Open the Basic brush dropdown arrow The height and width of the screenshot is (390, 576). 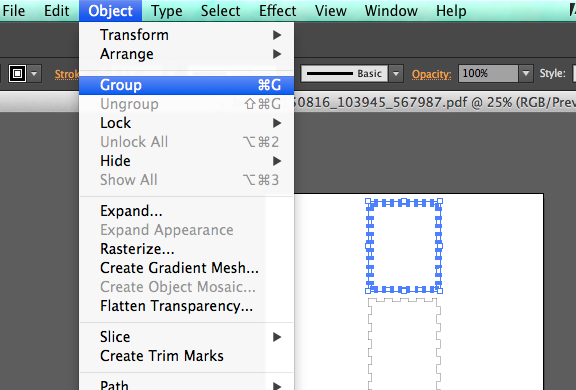[x=396, y=73]
